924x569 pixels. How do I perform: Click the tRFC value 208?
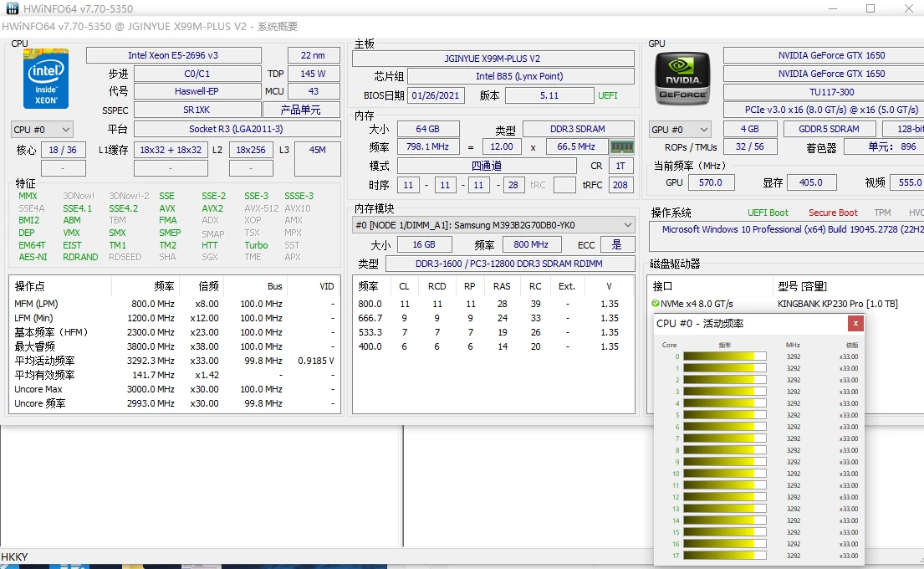[620, 185]
